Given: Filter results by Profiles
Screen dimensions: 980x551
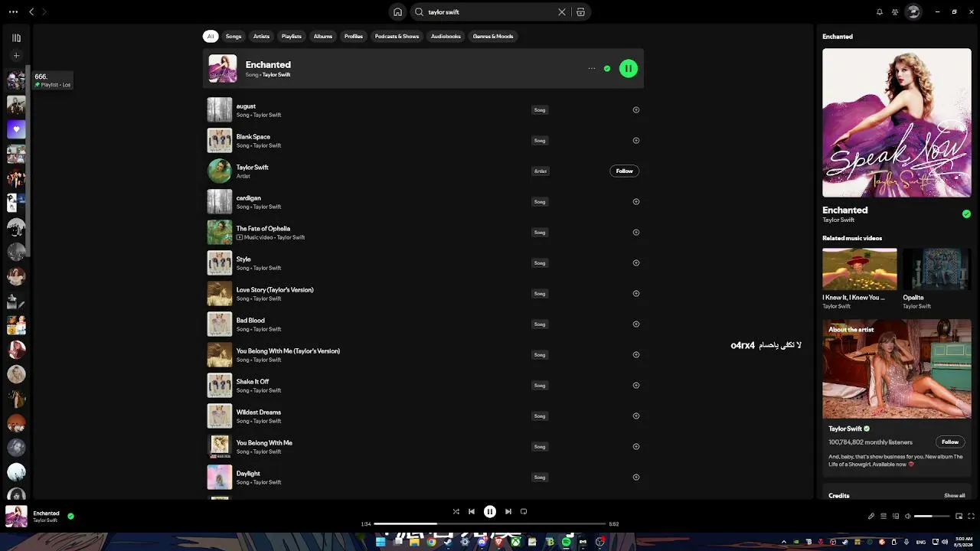Looking at the screenshot, I should click(x=354, y=36).
